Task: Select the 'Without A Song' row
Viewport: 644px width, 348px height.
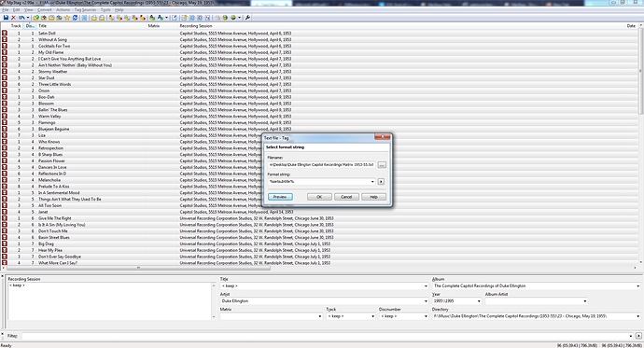Action: [320, 39]
